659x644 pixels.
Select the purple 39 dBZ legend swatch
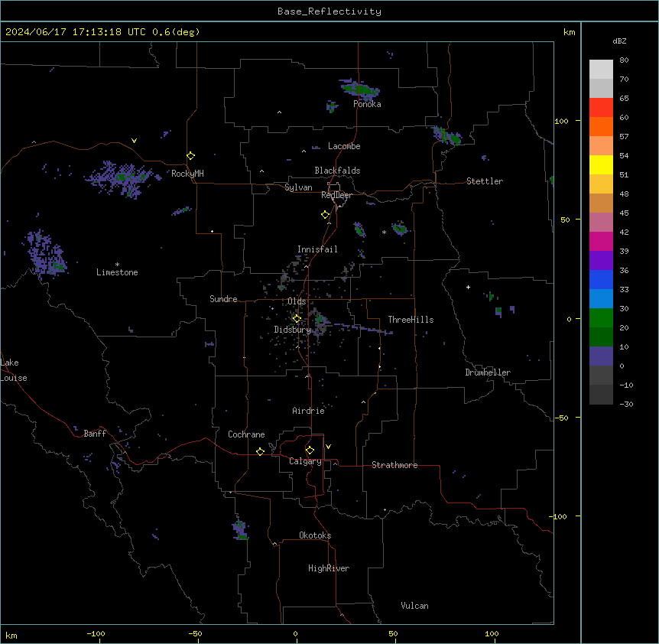(601, 261)
